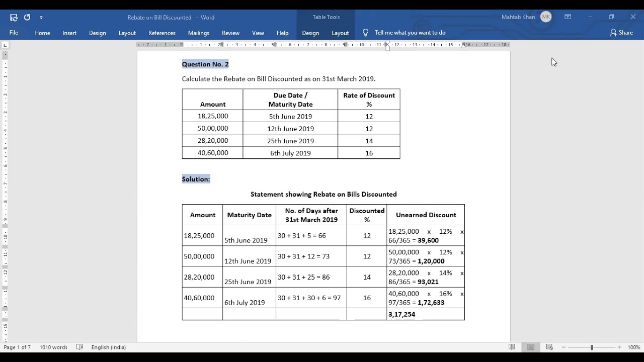This screenshot has width=644, height=362.
Task: Click the Repeat/Redo icon in quick access toolbar
Action: (x=27, y=17)
